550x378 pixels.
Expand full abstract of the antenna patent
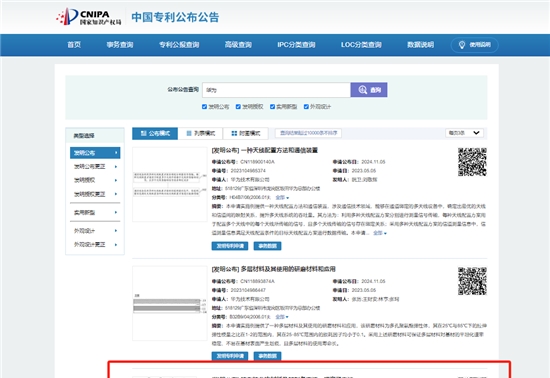(380, 233)
